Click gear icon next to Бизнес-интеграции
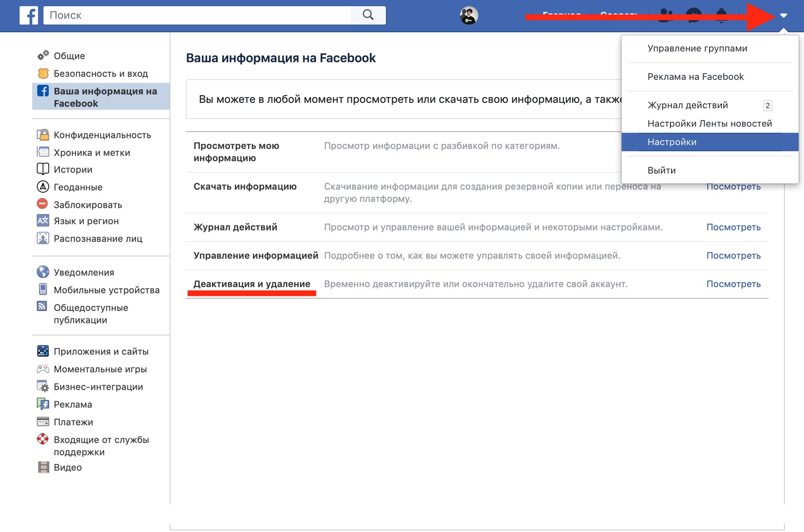 pyautogui.click(x=43, y=386)
